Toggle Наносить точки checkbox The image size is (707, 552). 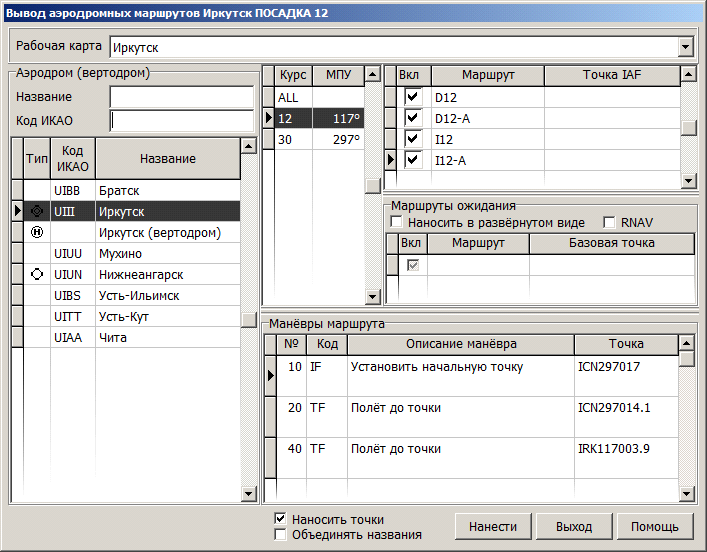click(281, 520)
